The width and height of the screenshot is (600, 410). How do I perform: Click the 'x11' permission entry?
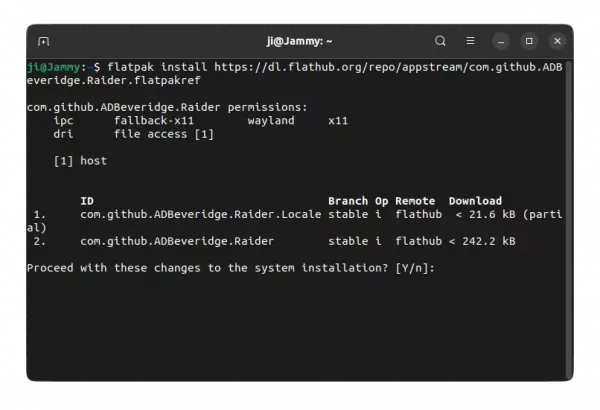[x=338, y=121]
